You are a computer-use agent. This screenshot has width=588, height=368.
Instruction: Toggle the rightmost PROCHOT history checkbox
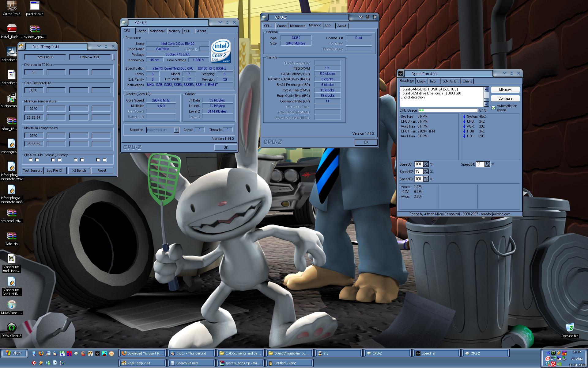(x=104, y=160)
